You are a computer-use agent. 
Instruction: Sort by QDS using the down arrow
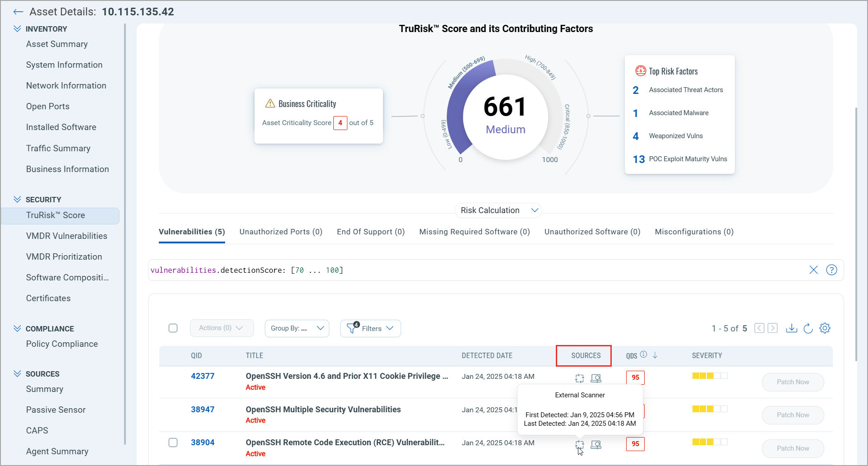(655, 355)
